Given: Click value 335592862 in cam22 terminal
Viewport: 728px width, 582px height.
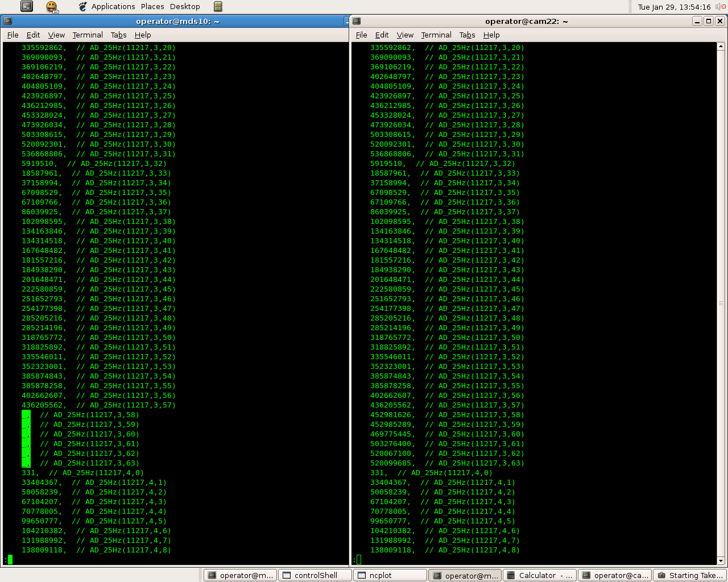Looking at the screenshot, I should click(390, 48).
